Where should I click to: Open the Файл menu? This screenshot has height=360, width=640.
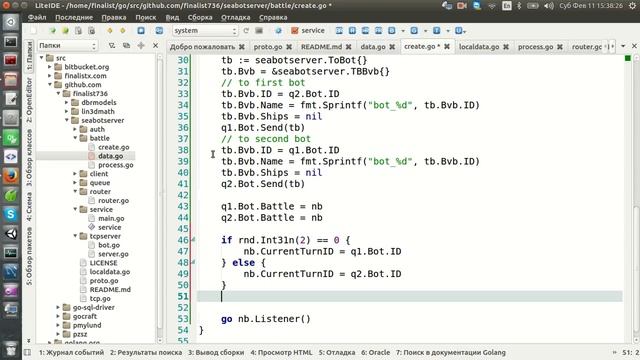(37, 18)
